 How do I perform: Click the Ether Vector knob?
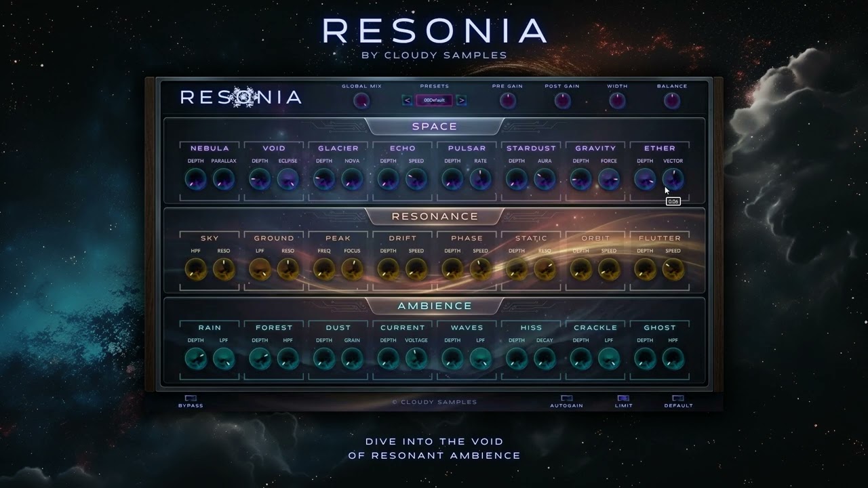[673, 179]
